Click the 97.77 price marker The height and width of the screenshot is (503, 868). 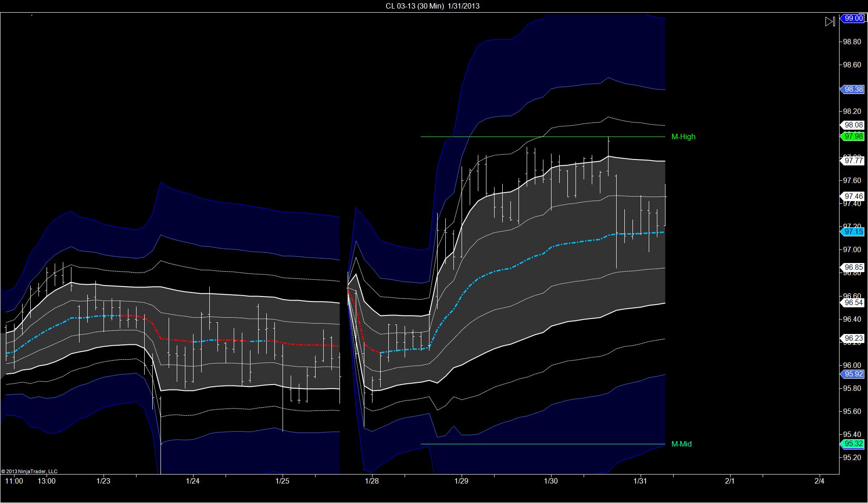(x=853, y=161)
